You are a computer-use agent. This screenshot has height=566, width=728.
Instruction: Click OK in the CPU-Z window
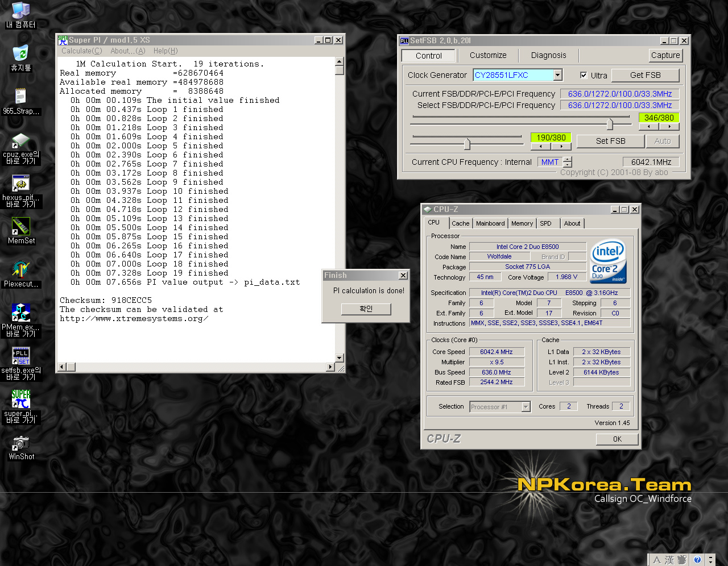617,439
